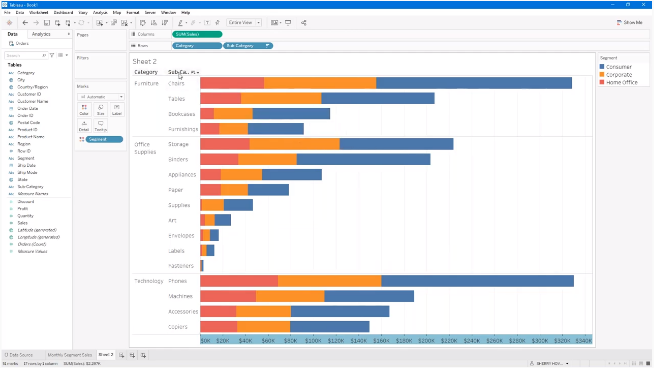The image size is (654, 368).
Task: Click the Redo forward arrow
Action: click(x=36, y=23)
